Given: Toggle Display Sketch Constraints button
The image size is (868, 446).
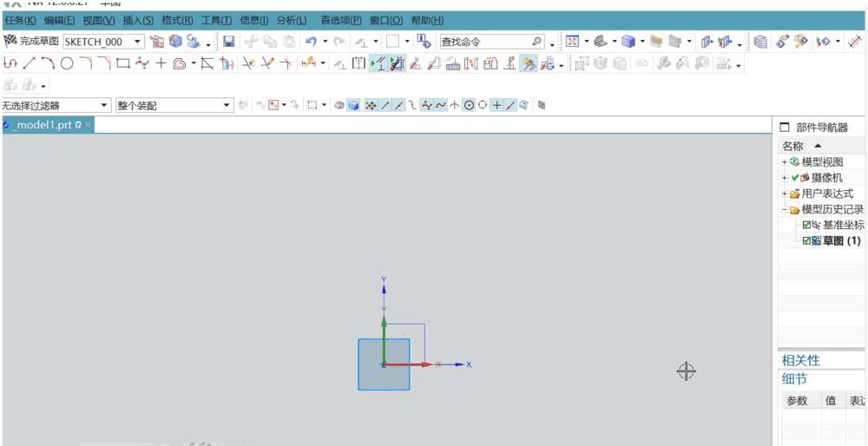Looking at the screenshot, I should [x=378, y=63].
